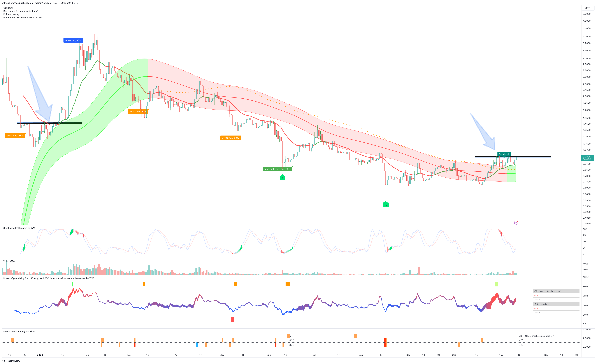The height and width of the screenshot is (364, 597).
Task: Click 'Nov' on the time axis
Action: (x=501, y=355)
